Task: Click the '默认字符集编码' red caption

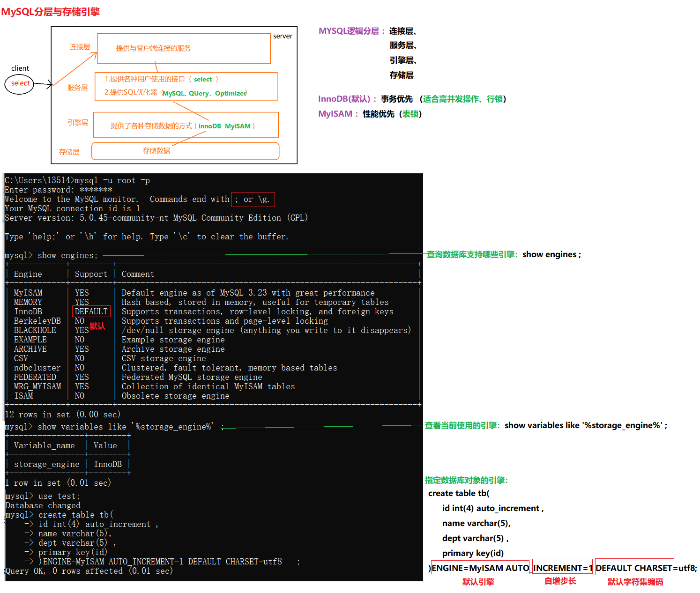Action: pos(635,582)
